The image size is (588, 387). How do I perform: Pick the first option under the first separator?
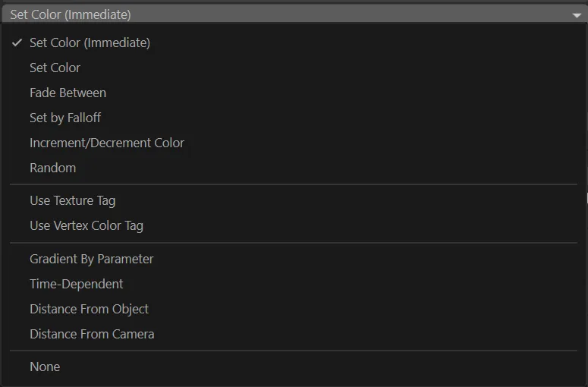coord(72,201)
